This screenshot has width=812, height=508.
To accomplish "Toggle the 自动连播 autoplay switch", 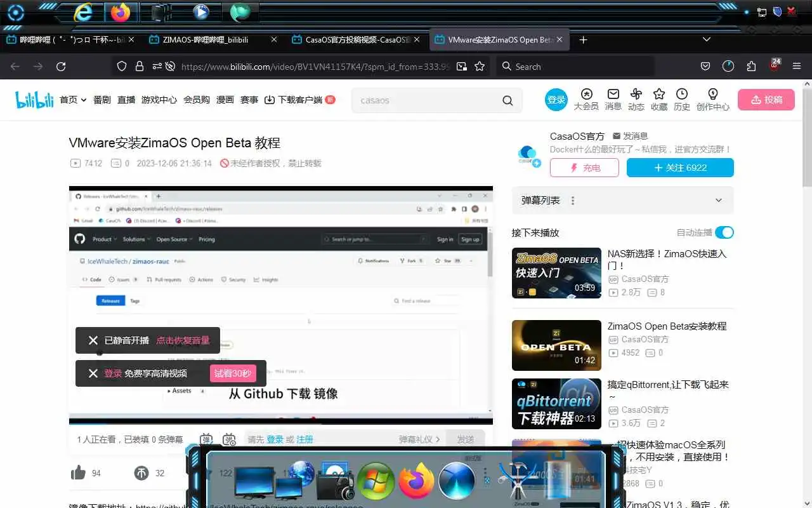I will (724, 232).
